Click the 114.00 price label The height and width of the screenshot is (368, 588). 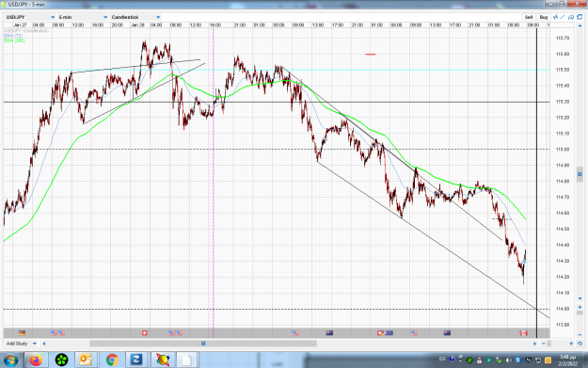(x=562, y=309)
